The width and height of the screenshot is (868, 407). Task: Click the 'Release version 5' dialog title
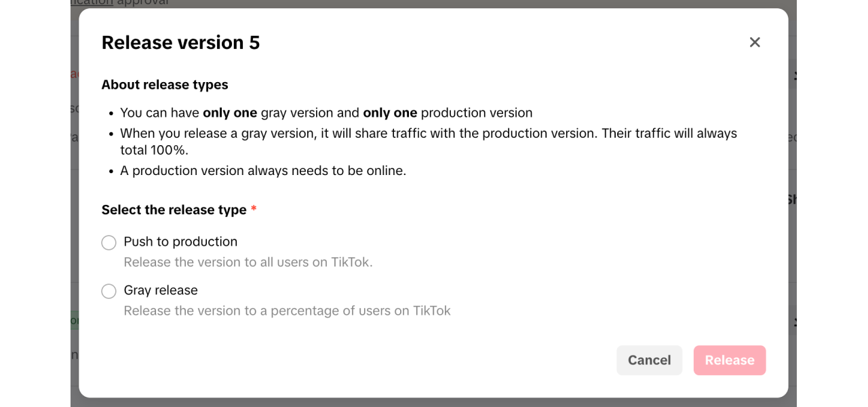pos(180,43)
